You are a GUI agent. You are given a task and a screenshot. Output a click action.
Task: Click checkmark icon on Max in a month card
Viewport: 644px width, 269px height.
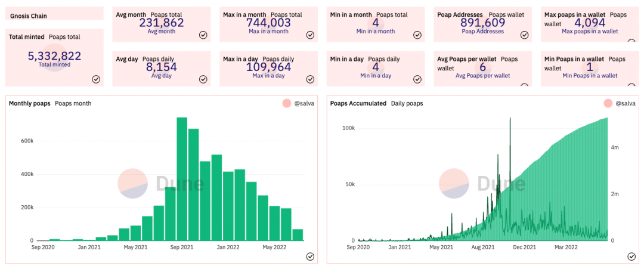[x=310, y=35]
